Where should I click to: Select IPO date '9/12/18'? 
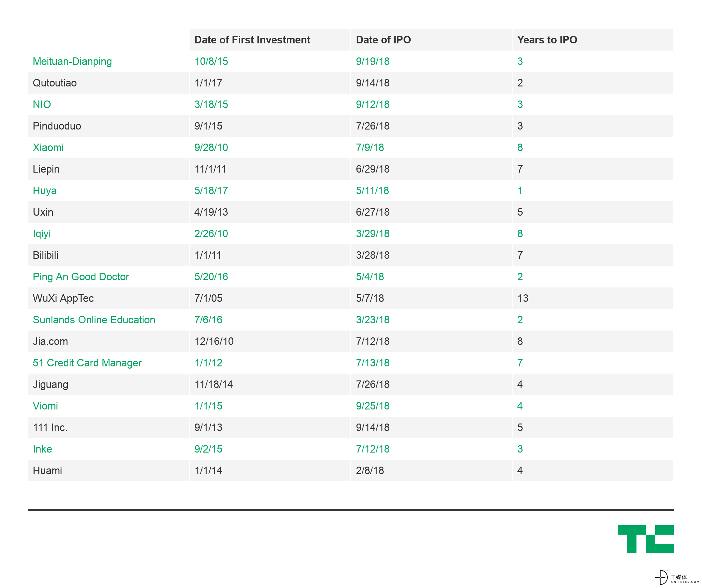[x=373, y=104]
